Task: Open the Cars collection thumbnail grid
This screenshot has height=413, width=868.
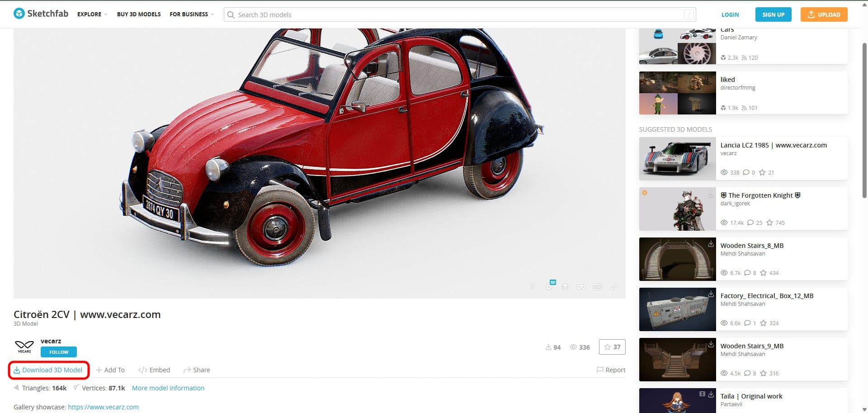Action: (678, 46)
